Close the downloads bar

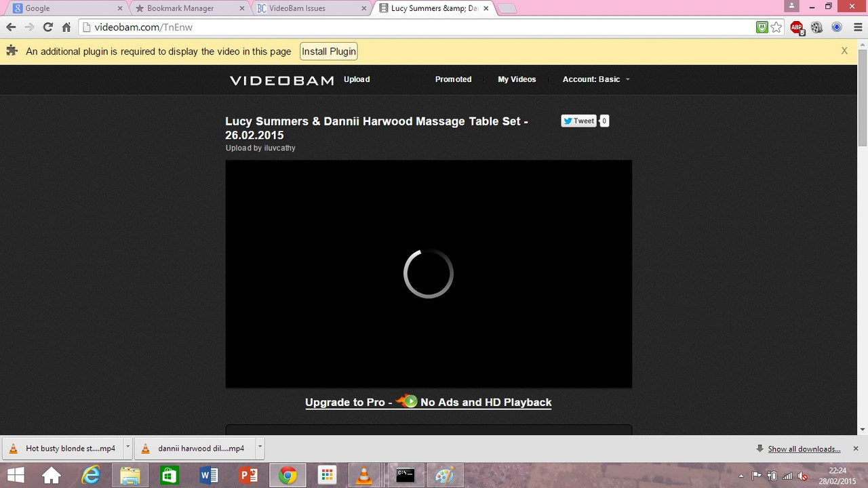pos(856,449)
